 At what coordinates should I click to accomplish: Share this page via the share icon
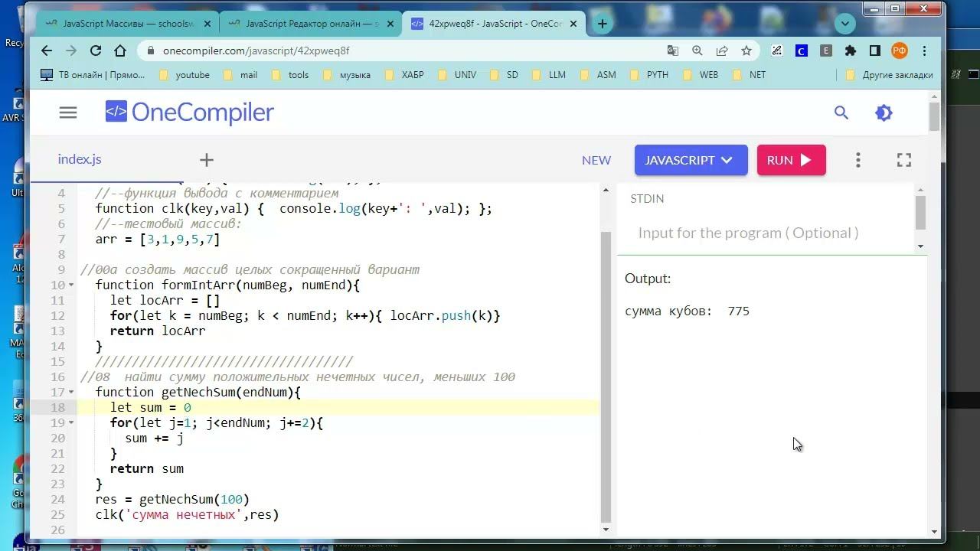[x=722, y=51]
